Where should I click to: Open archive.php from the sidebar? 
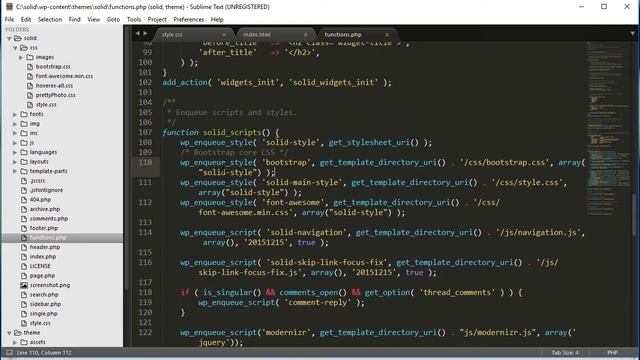pos(44,209)
